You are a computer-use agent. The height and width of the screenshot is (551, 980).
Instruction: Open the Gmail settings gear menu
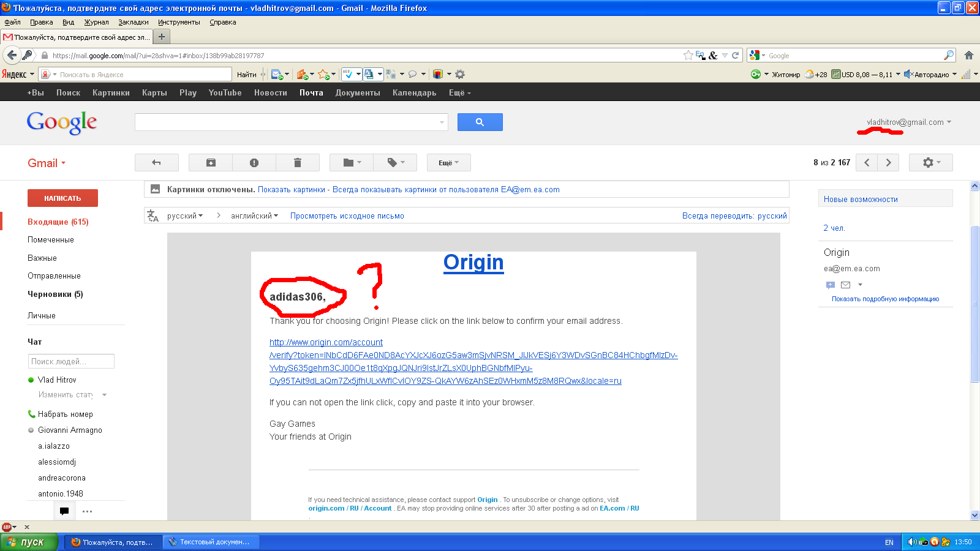click(x=931, y=163)
